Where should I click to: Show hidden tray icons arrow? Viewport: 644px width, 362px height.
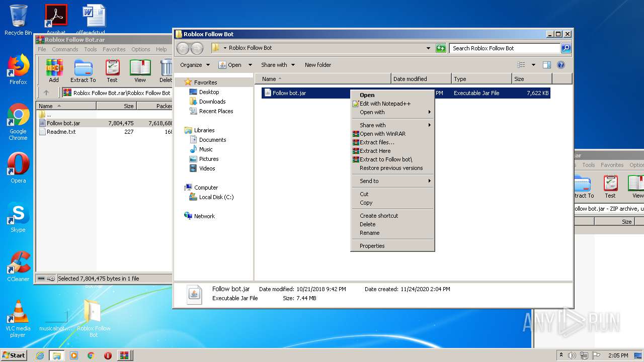[561, 355]
